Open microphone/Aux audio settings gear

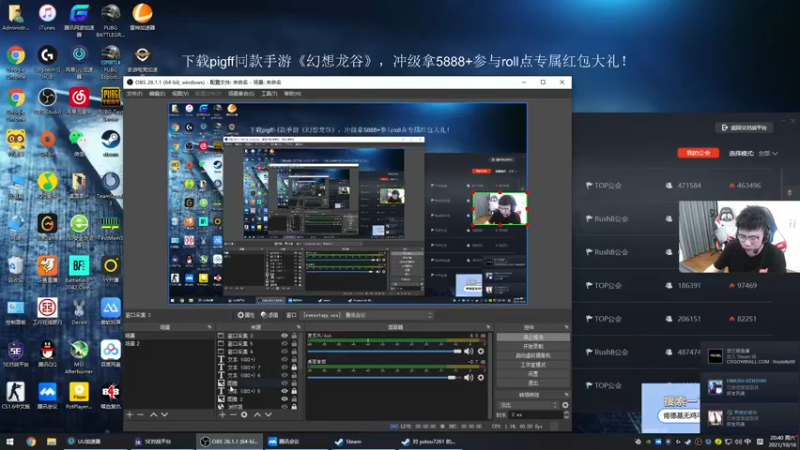481,351
